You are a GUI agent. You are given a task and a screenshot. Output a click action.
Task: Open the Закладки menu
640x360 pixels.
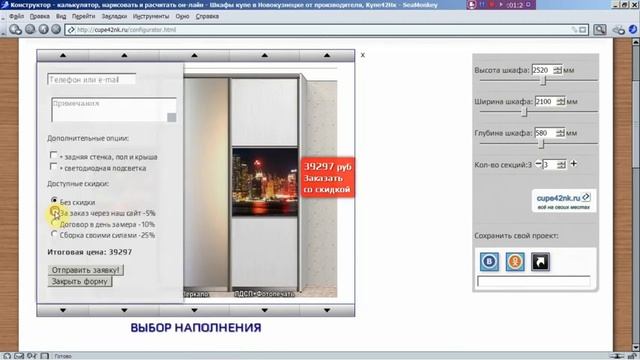pos(114,16)
